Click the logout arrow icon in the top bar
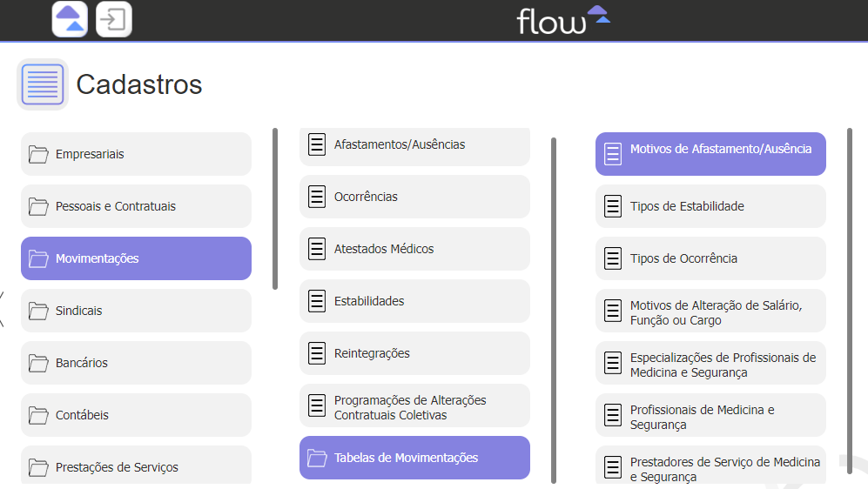 [113, 19]
